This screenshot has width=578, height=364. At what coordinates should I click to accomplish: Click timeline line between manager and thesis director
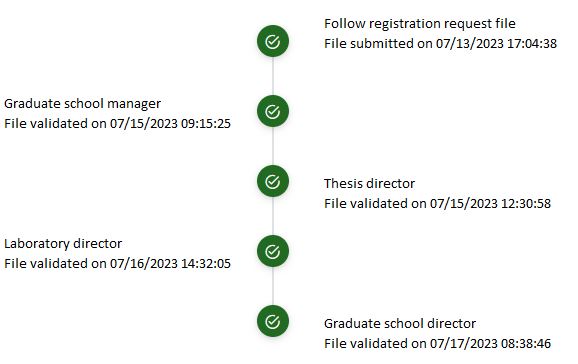[x=273, y=146]
